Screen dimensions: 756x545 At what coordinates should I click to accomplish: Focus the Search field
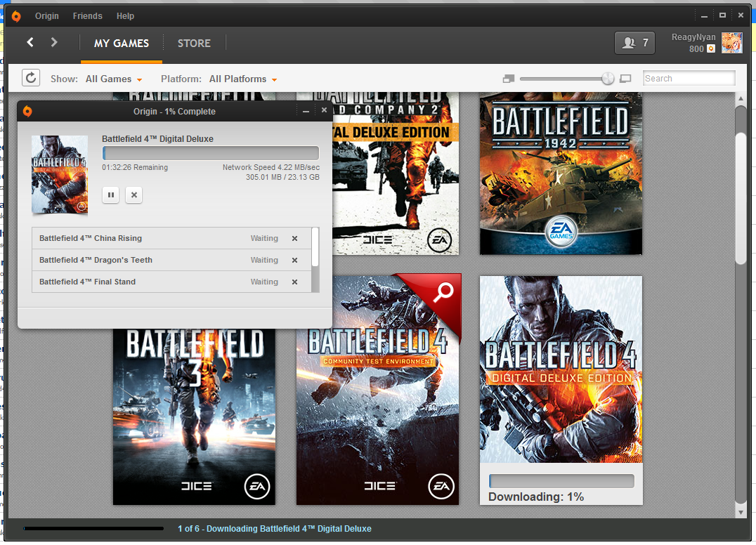pos(689,78)
